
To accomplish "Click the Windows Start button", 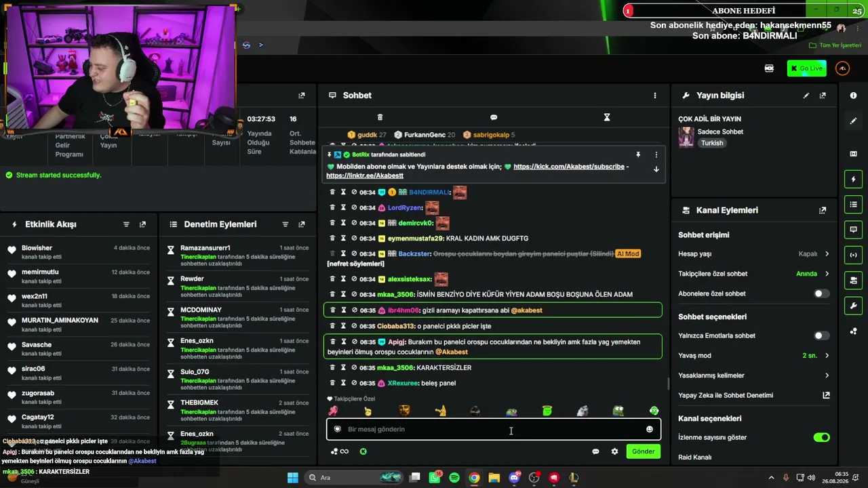I will tap(292, 478).
